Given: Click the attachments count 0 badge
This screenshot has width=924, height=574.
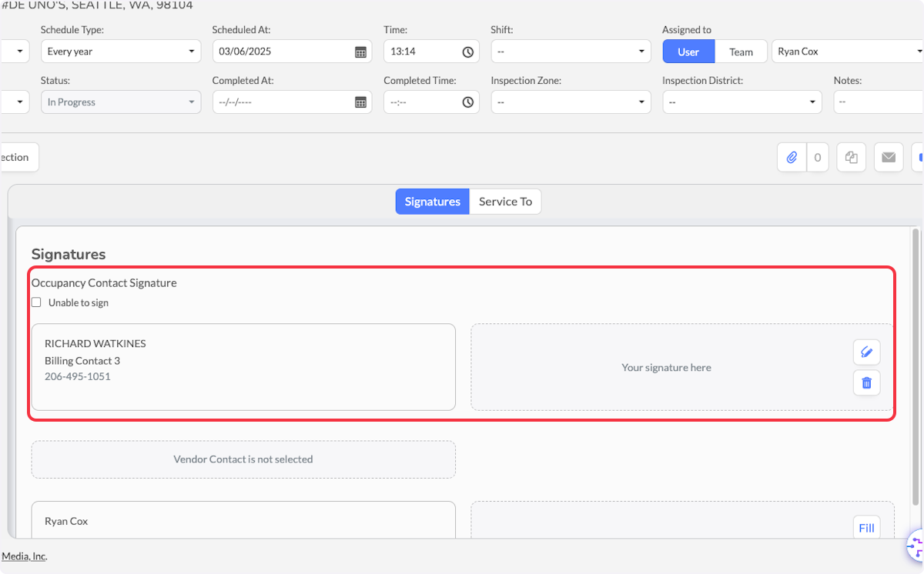Looking at the screenshot, I should click(x=817, y=157).
